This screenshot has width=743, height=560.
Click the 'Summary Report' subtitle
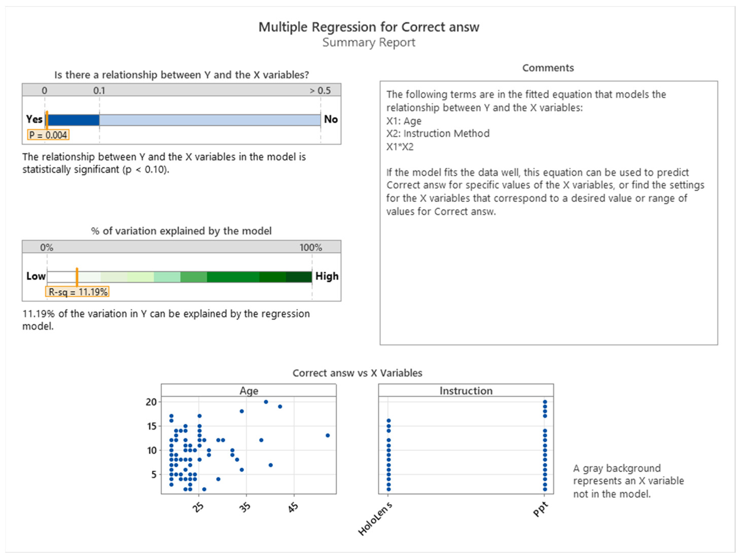tap(368, 43)
